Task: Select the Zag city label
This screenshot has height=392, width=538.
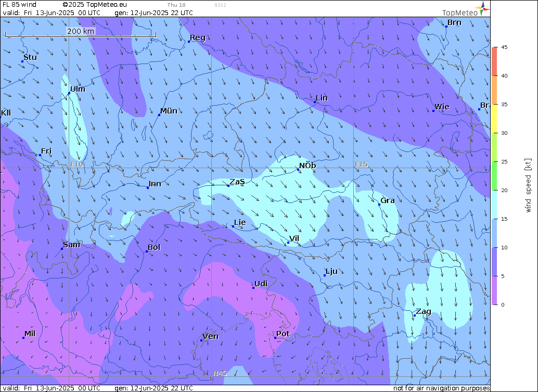Action: point(424,311)
